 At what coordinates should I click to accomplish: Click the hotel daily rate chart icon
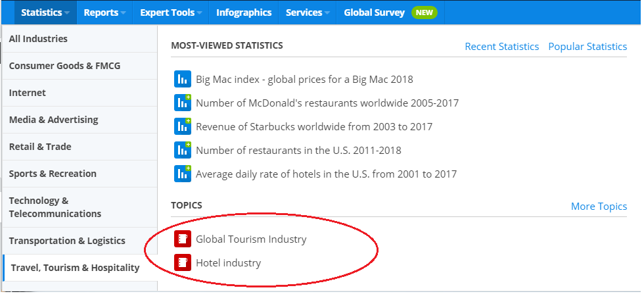pyautogui.click(x=182, y=174)
